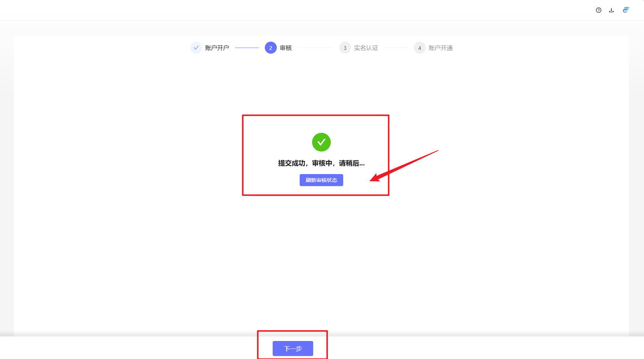
Task: Click the 下一步 button
Action: 293,348
